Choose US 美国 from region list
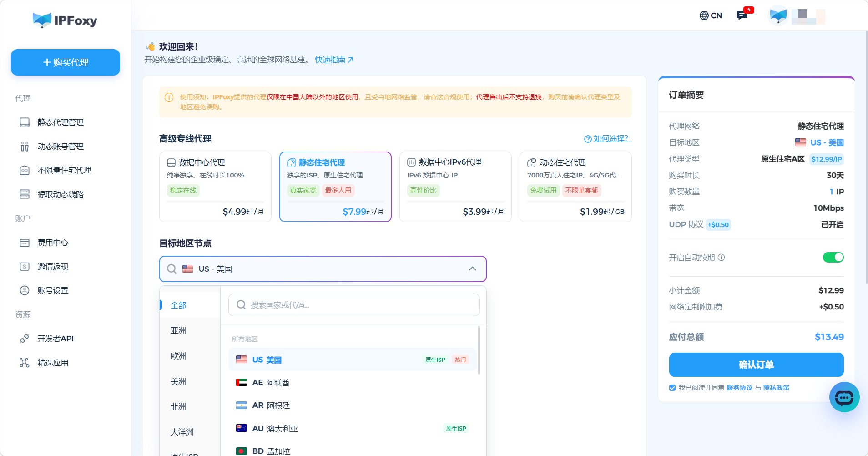This screenshot has width=868, height=456. point(353,360)
